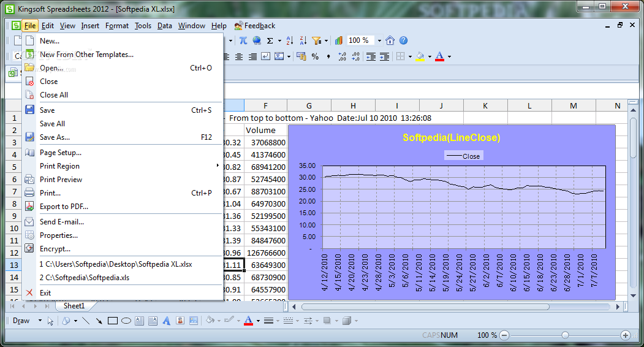Screen dimensions: 644x347
Task: Choose New From Other Templates...
Action: click(123, 55)
